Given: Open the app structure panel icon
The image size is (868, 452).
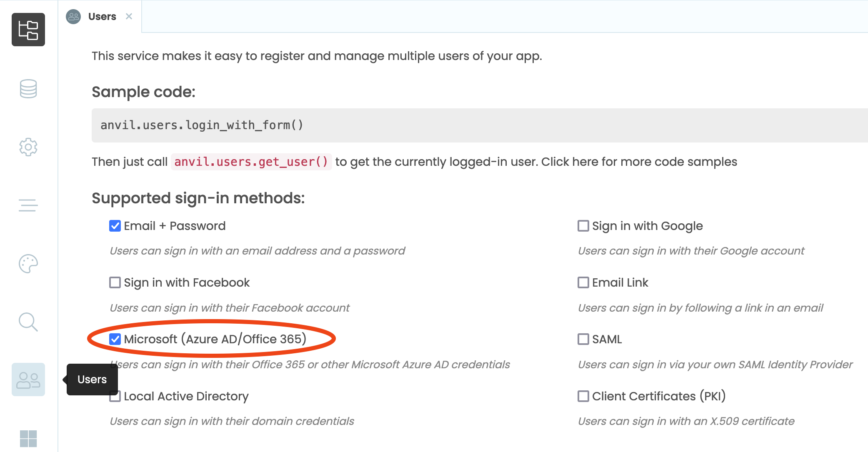Looking at the screenshot, I should click(x=28, y=30).
